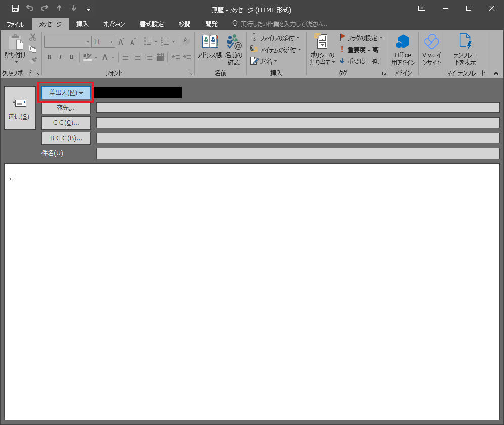Viewport: 504px width, 425px height.
Task: Set high importance with 重要度 - 高
Action: pyautogui.click(x=360, y=50)
